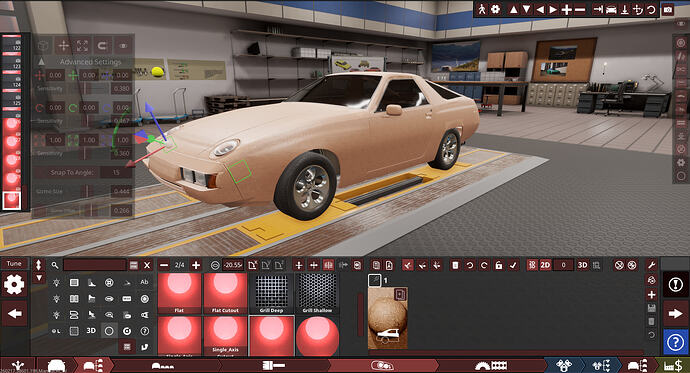Clear search with the X button
The image size is (690, 373).
[x=147, y=265]
